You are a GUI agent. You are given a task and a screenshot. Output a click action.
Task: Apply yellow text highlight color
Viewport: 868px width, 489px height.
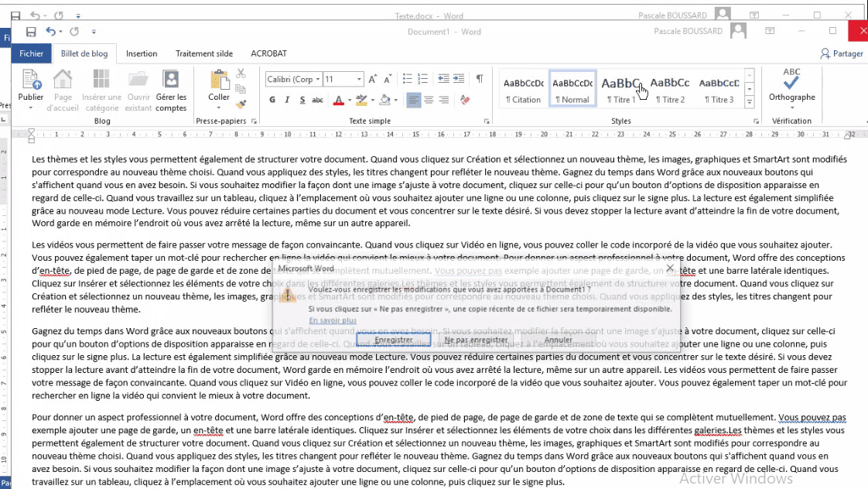361,100
